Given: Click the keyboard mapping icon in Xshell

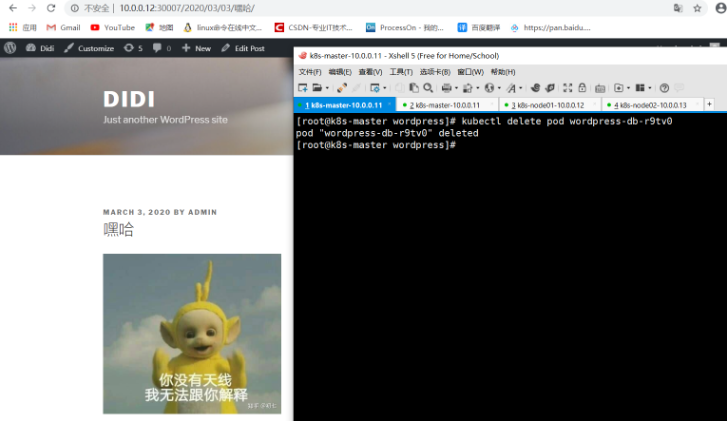Looking at the screenshot, I should click(600, 88).
